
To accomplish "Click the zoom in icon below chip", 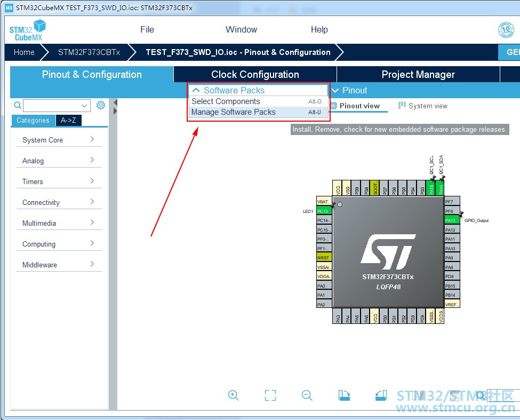I will click(234, 395).
